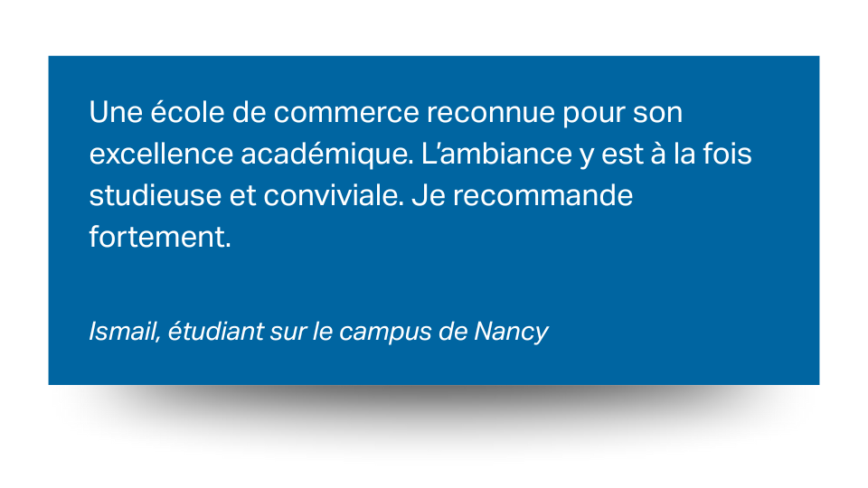Click "Je recommande" in the testimonial
Screen dimensions: 868x488
522,195
